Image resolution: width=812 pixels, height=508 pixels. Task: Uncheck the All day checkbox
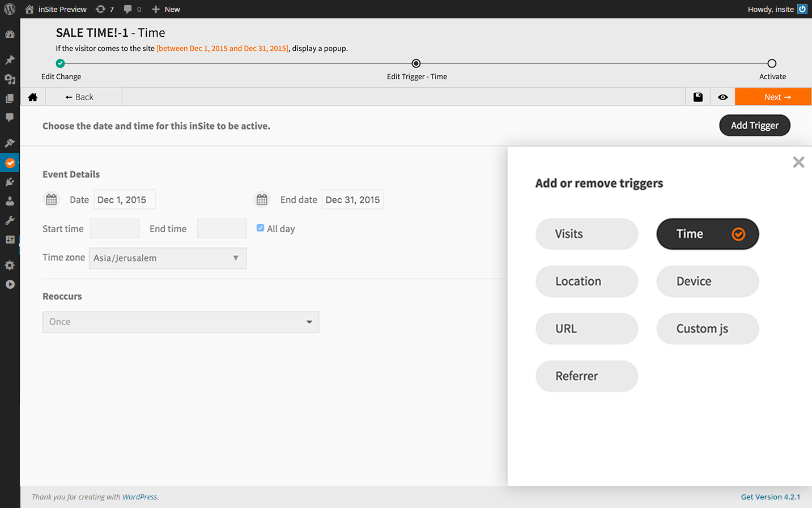click(x=261, y=228)
